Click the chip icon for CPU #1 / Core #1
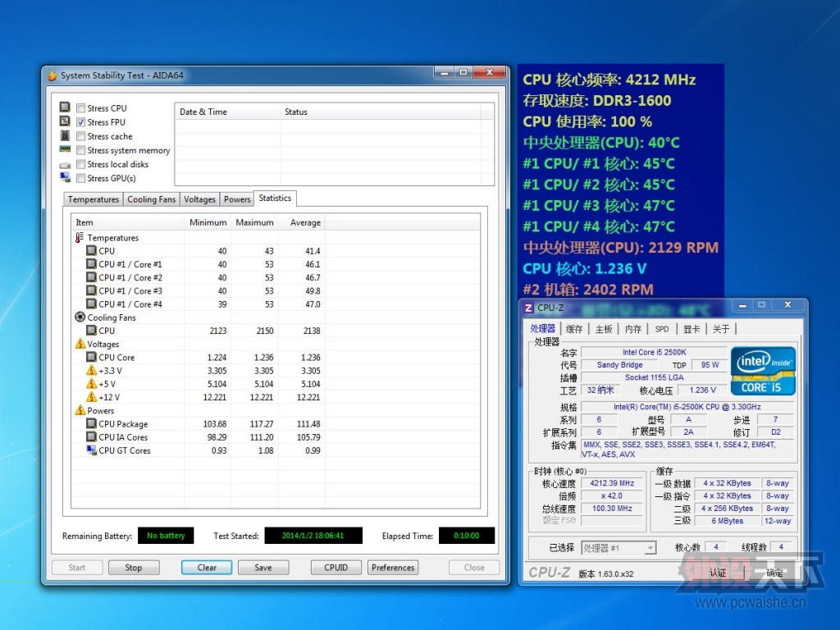840x630 pixels. [92, 263]
